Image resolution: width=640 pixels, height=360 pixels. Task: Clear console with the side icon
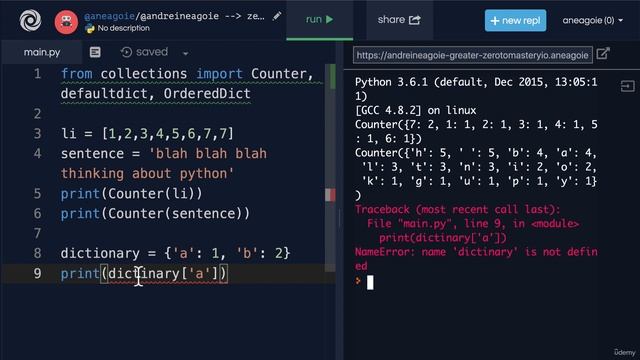(x=627, y=86)
